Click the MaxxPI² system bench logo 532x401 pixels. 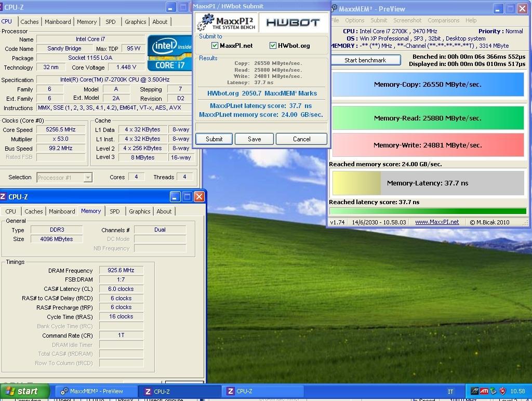pos(227,22)
